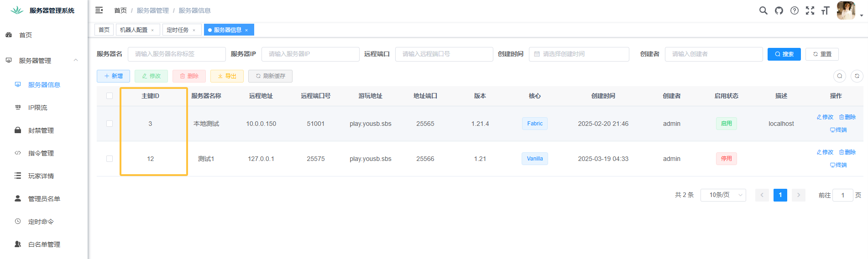The width and height of the screenshot is (868, 259).
Task: Close the 机器人配置 tab
Action: coord(152,30)
